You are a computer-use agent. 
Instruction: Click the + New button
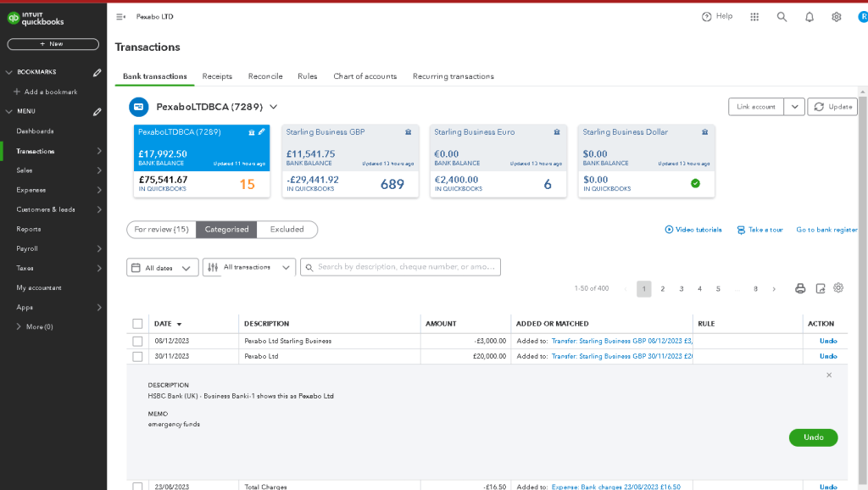(53, 44)
